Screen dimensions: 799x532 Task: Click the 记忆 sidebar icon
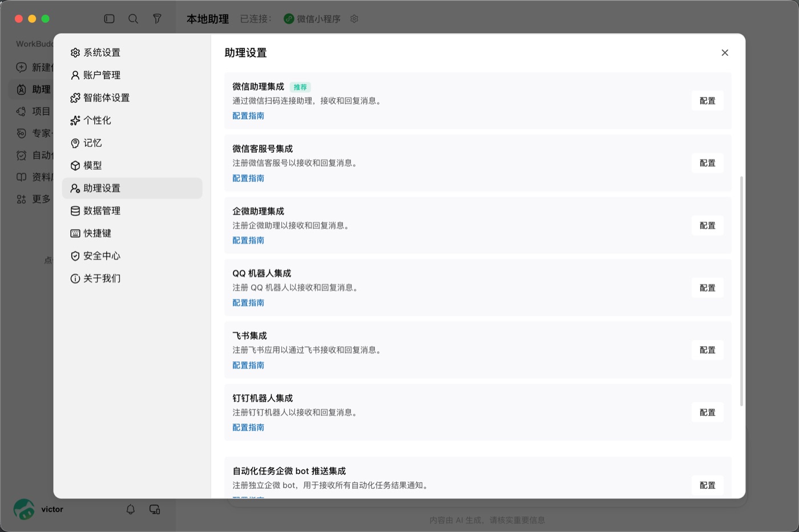[x=75, y=143]
